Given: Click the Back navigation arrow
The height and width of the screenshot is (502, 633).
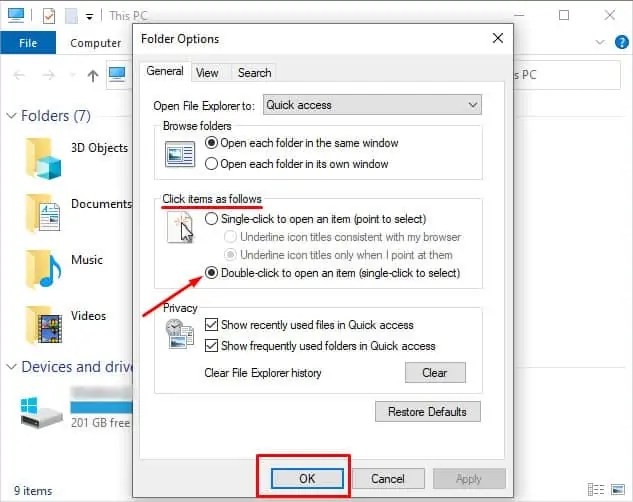Looking at the screenshot, I should pyautogui.click(x=19, y=75).
